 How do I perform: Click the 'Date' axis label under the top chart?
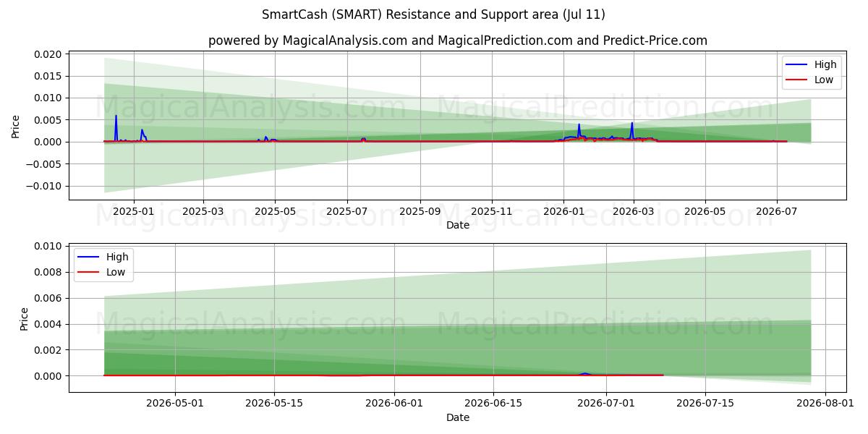pos(458,225)
